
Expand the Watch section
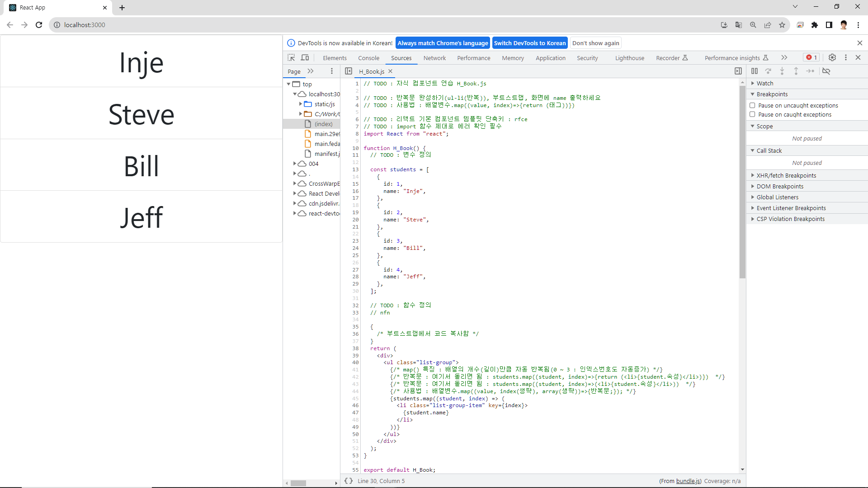point(764,83)
